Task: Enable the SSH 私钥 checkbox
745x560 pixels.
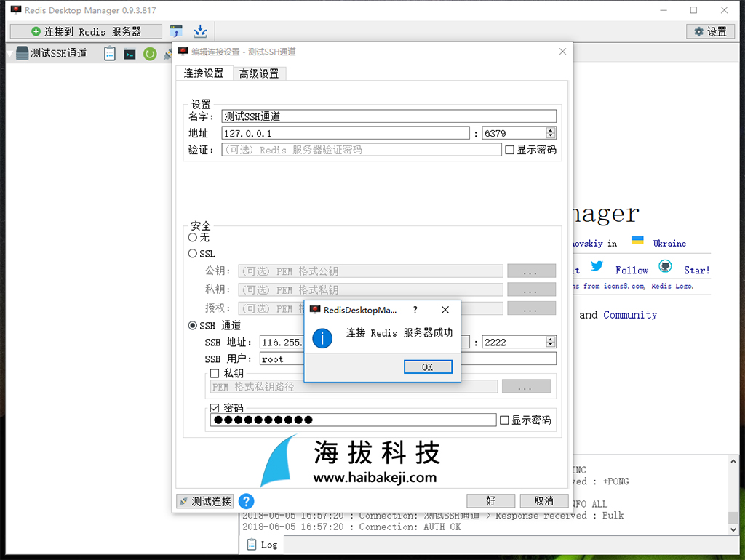Action: [x=215, y=373]
